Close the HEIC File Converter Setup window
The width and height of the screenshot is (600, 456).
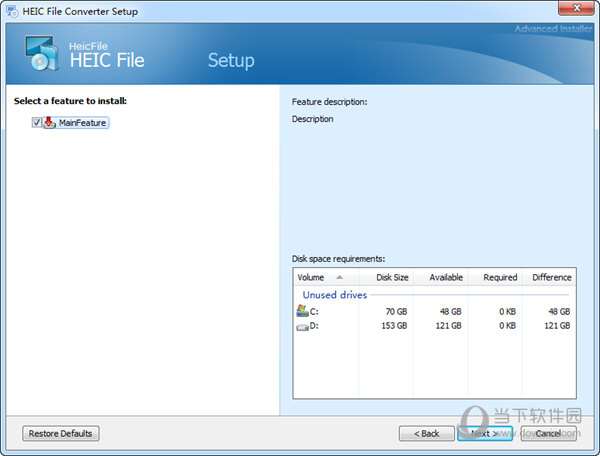[x=577, y=8]
